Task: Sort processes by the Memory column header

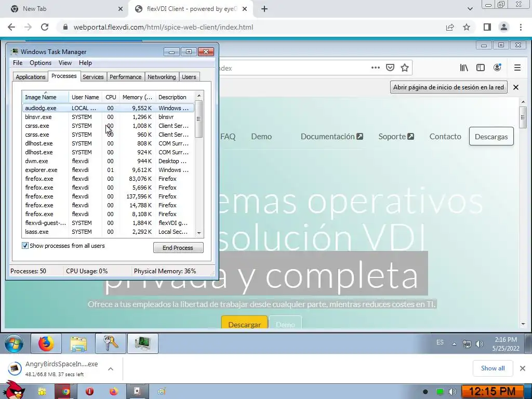Action: click(x=137, y=97)
